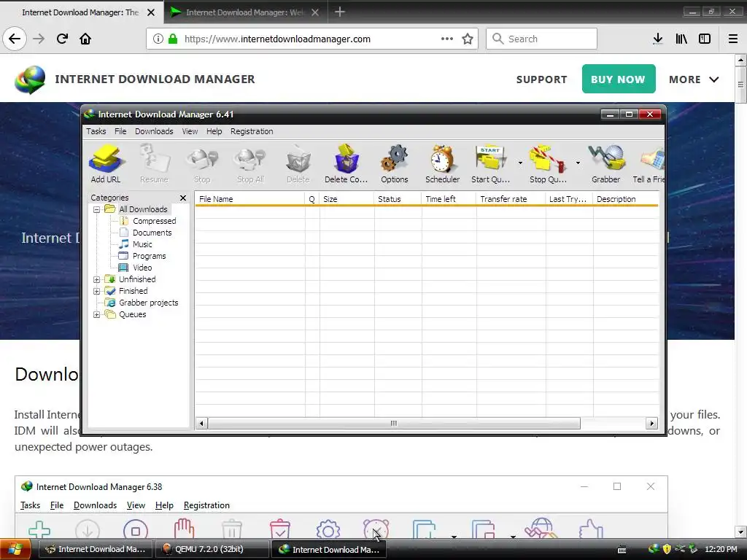747x560 pixels.
Task: Open the Scheduler clock icon
Action: [x=443, y=164]
